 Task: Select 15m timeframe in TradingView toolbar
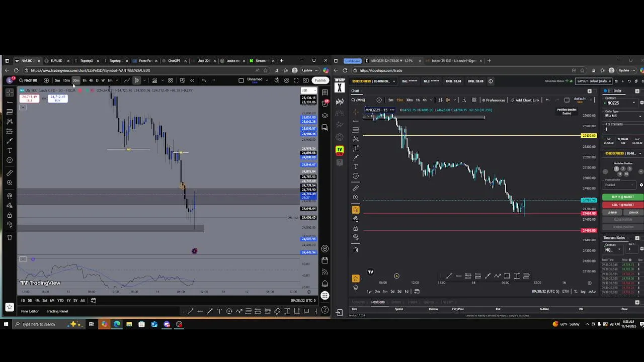tap(66, 80)
